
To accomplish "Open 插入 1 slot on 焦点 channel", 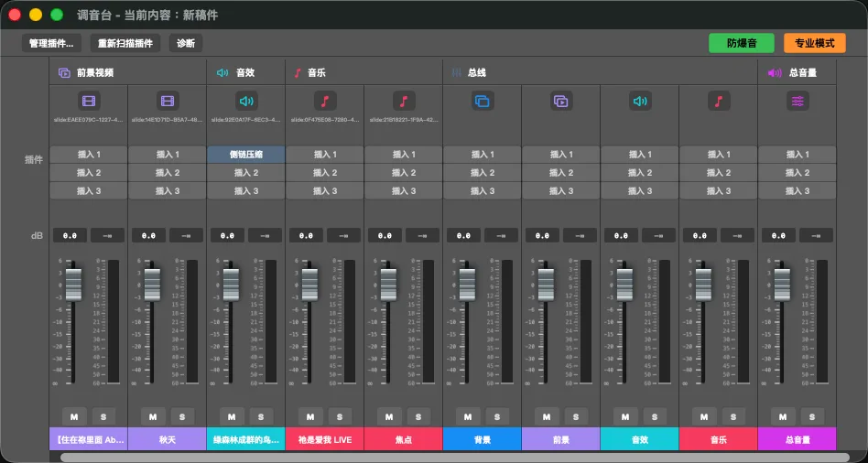I will [x=404, y=155].
